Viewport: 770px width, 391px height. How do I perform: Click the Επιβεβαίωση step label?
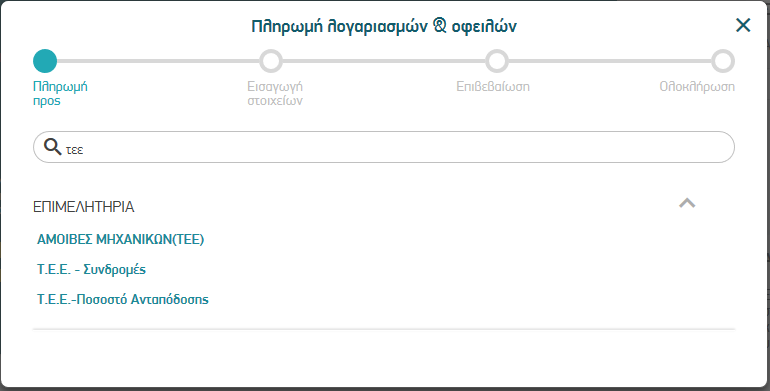point(493,86)
